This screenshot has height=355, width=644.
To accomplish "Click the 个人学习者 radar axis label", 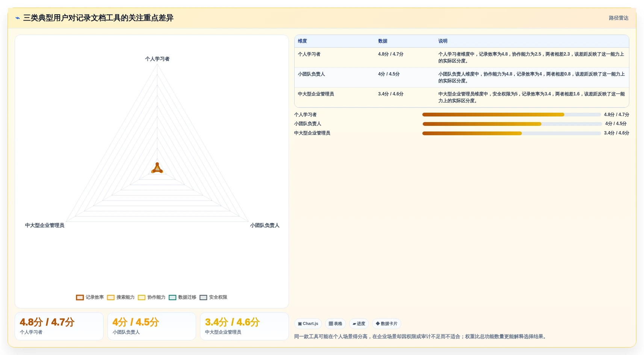I will point(157,59).
